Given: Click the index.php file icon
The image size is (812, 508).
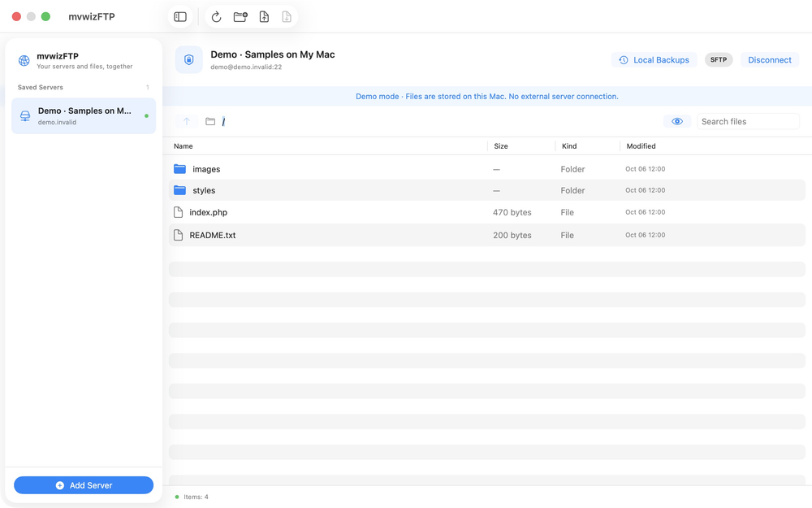Looking at the screenshot, I should coord(178,212).
